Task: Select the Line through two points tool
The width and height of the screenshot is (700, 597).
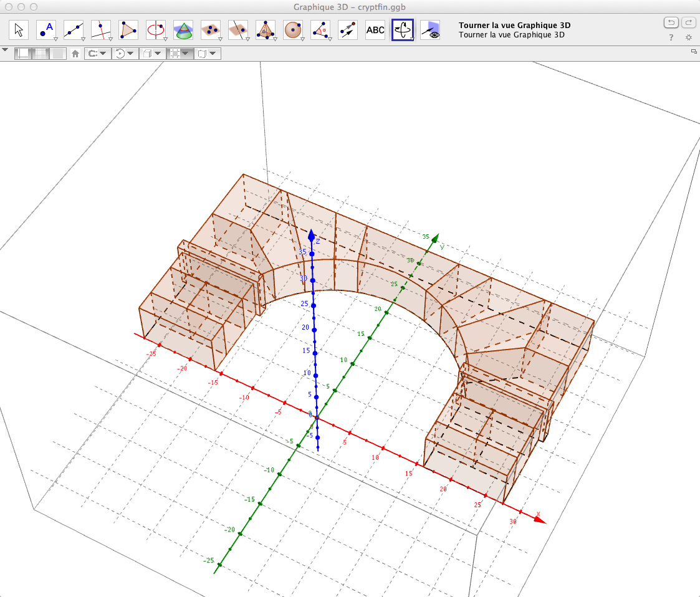Action: pyautogui.click(x=74, y=30)
